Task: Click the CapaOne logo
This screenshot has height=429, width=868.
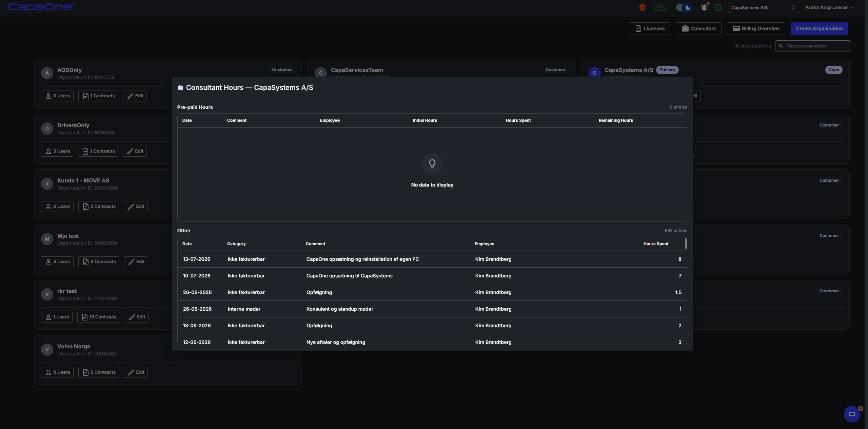Action: click(41, 7)
